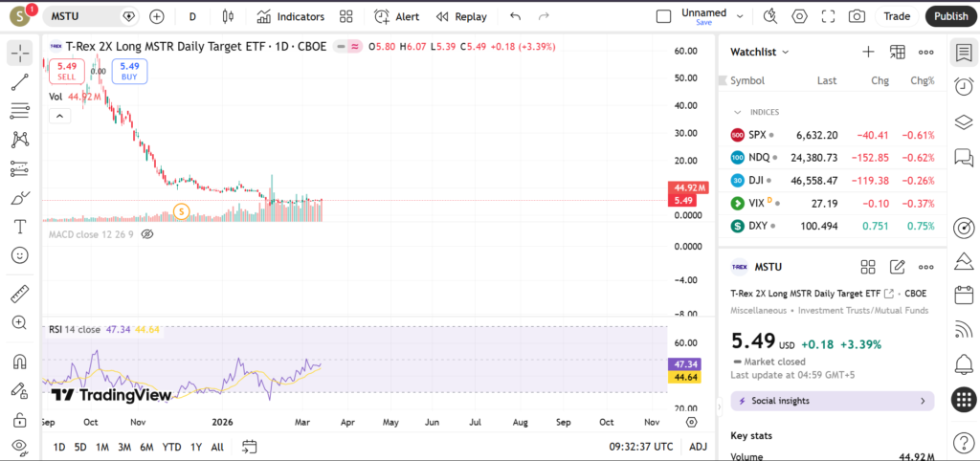This screenshot has width=980, height=461.
Task: Expand the Watchlist dropdown
Action: tap(760, 52)
